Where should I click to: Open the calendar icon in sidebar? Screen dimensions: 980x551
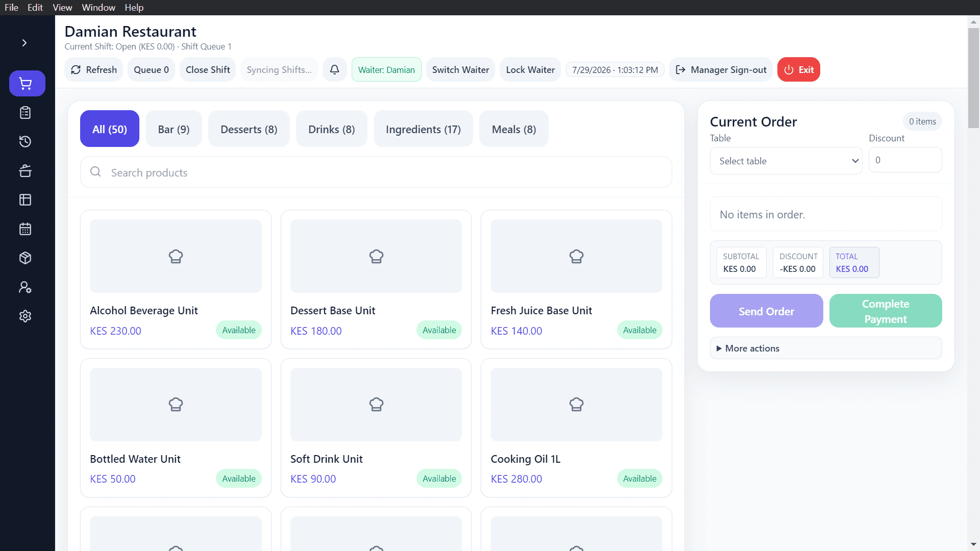pyautogui.click(x=25, y=229)
